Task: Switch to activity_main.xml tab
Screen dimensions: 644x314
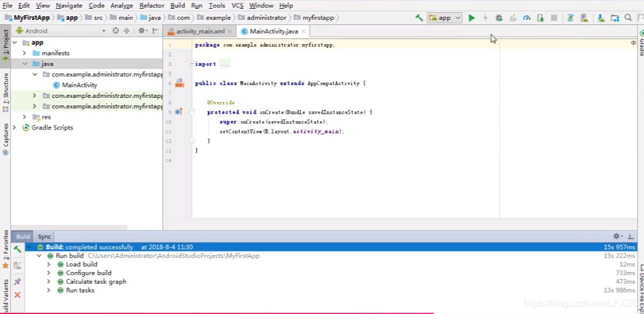Action: [x=200, y=31]
